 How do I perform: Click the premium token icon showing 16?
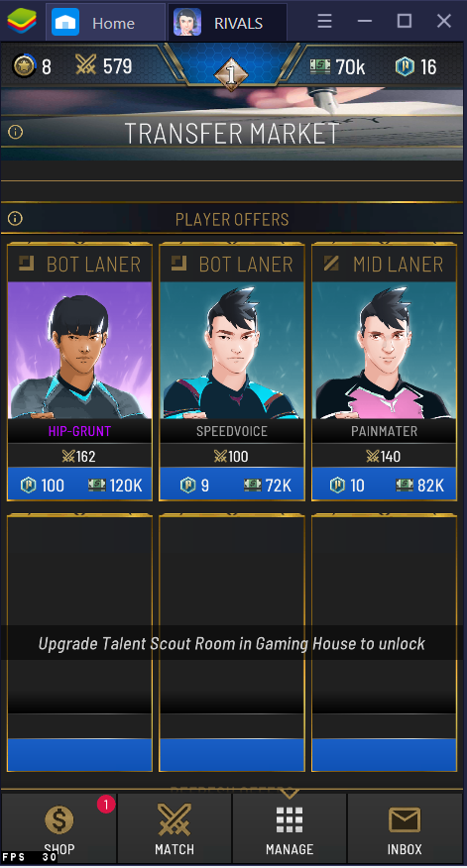click(405, 66)
